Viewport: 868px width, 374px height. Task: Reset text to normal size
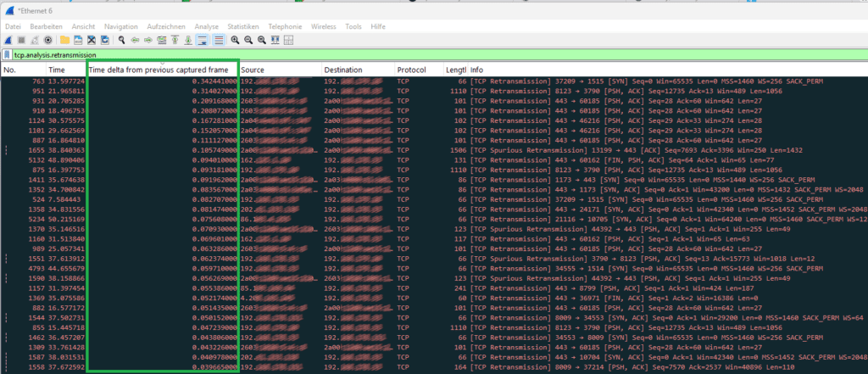click(x=261, y=40)
